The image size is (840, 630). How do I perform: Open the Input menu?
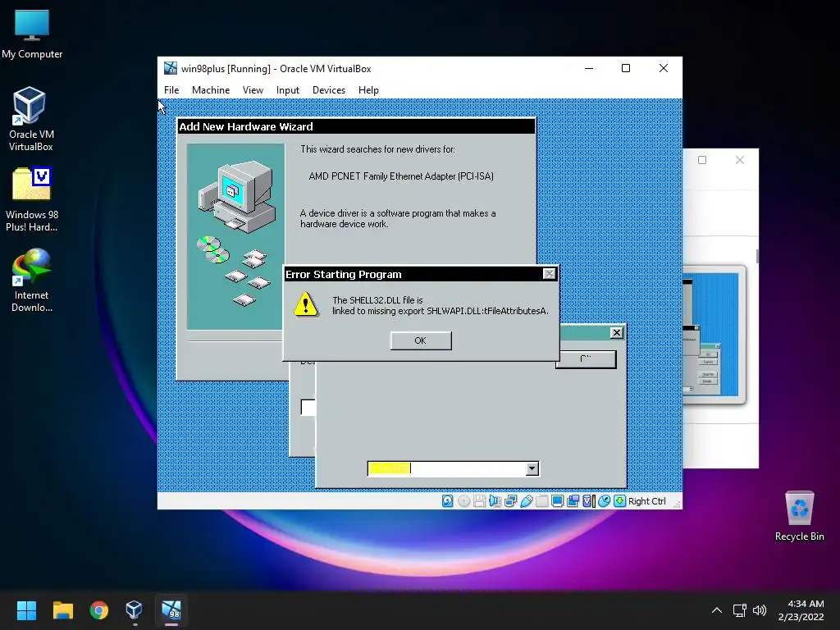point(288,90)
